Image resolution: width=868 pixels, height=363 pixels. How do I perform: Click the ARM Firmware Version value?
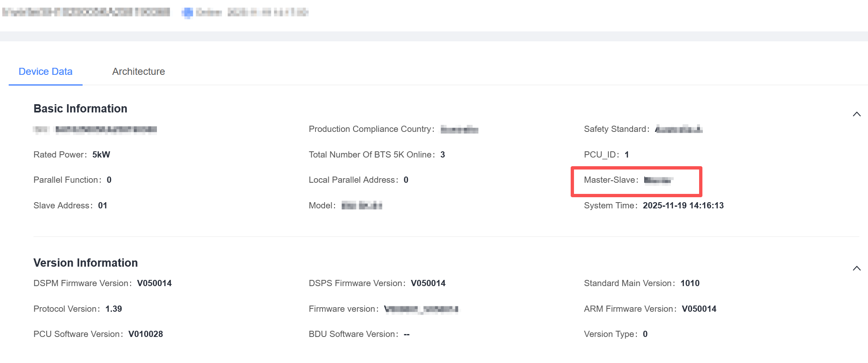[x=699, y=309]
